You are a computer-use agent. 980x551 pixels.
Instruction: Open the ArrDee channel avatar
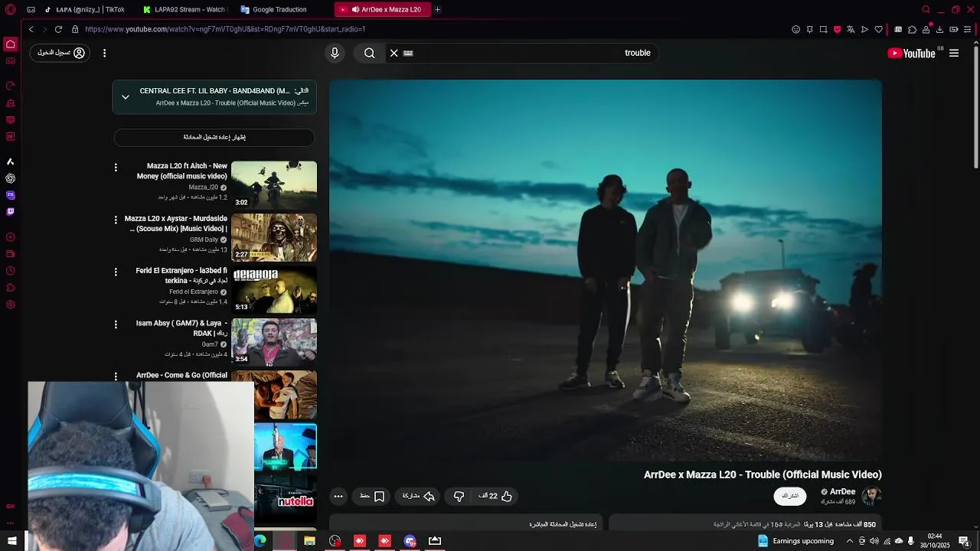pos(871,496)
